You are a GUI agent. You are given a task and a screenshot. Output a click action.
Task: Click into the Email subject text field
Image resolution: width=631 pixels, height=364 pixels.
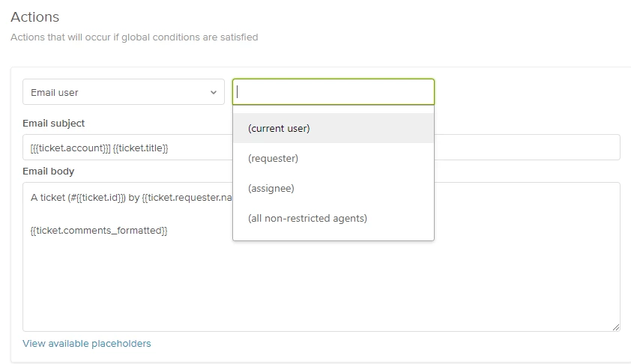tap(525, 148)
